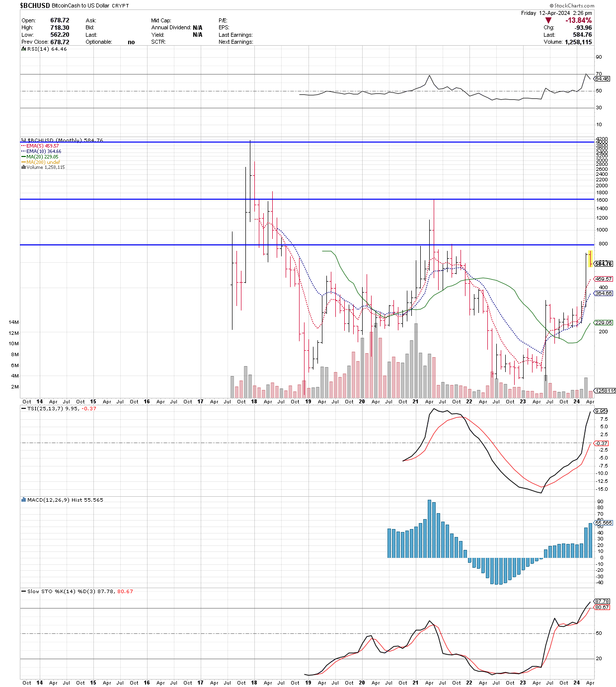The image size is (616, 687).
Task: Click the MA(20) 229.05 legend entry
Action: pyautogui.click(x=40, y=157)
